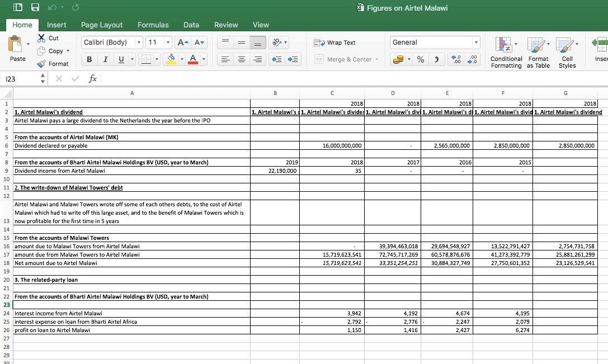Decrease decimal places
This screenshot has height=364, width=608.
tap(472, 59)
